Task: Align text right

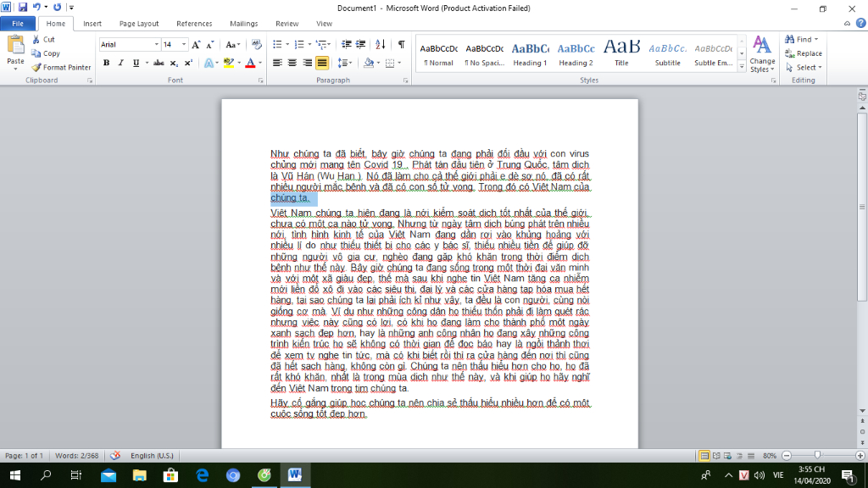Action: (x=307, y=63)
